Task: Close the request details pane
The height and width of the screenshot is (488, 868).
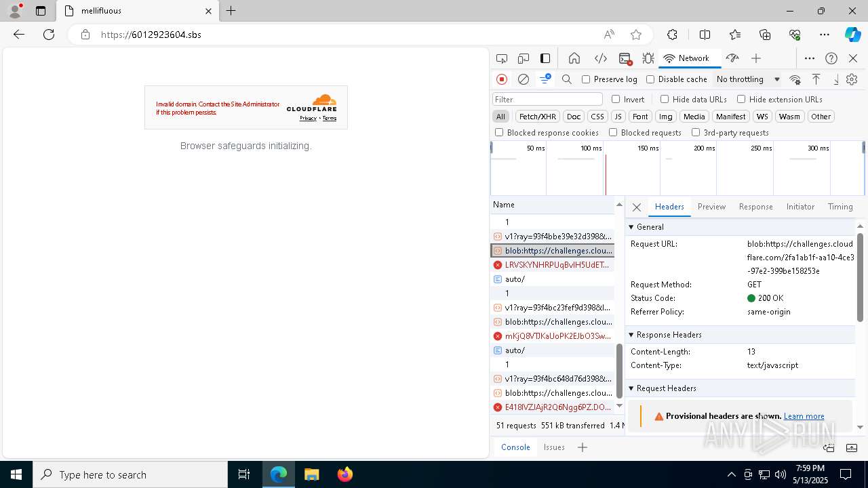Action: pyautogui.click(x=637, y=207)
